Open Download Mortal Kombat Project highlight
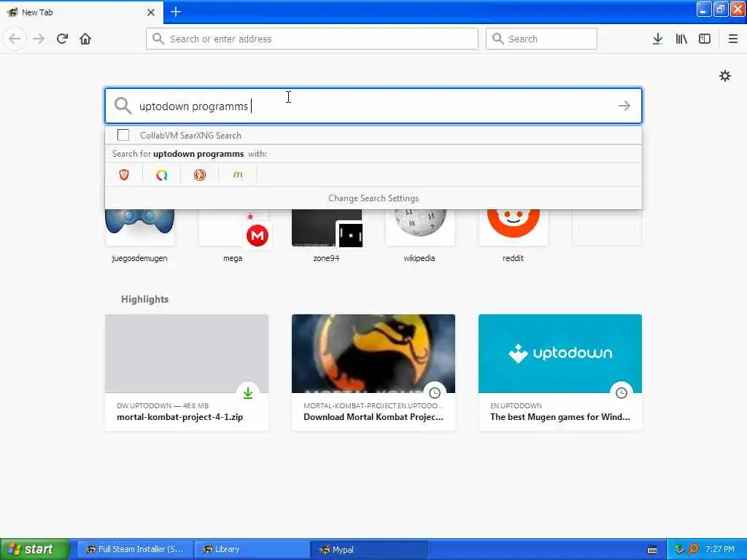This screenshot has height=560, width=747. click(373, 373)
